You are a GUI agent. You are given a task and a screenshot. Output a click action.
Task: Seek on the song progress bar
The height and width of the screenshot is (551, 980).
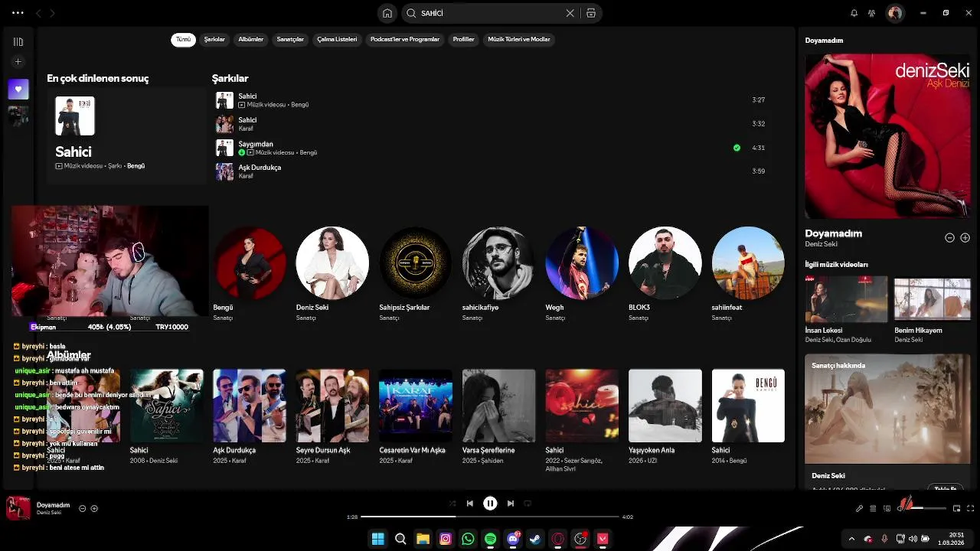[490, 517]
